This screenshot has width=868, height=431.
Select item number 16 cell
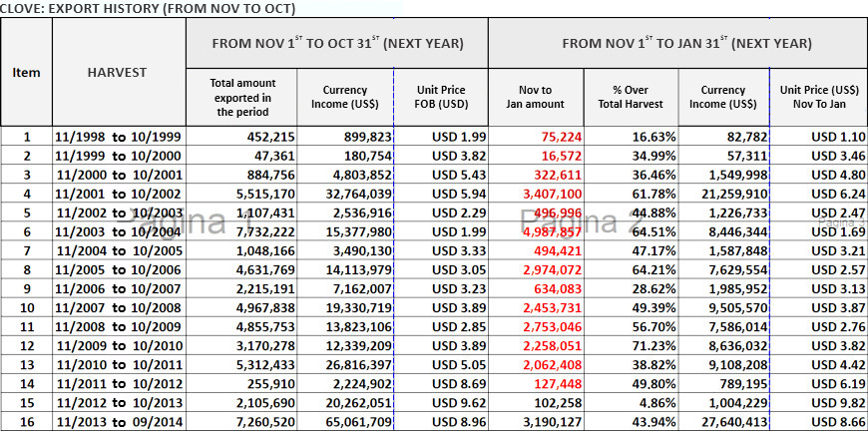27,423
